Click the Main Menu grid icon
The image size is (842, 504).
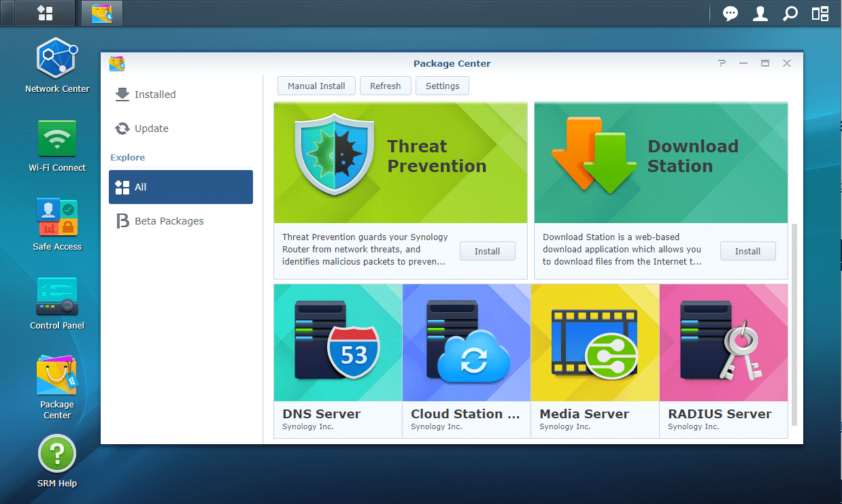(45, 14)
